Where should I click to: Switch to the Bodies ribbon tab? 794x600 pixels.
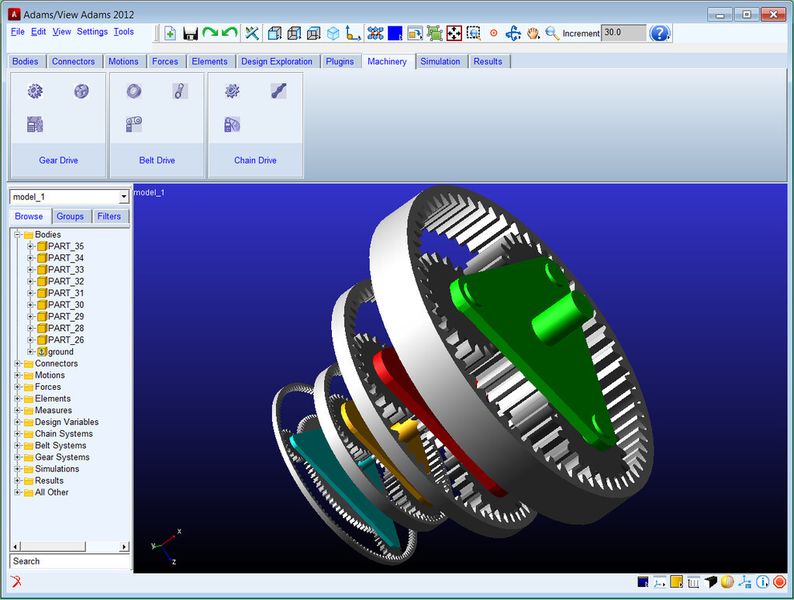click(x=25, y=61)
